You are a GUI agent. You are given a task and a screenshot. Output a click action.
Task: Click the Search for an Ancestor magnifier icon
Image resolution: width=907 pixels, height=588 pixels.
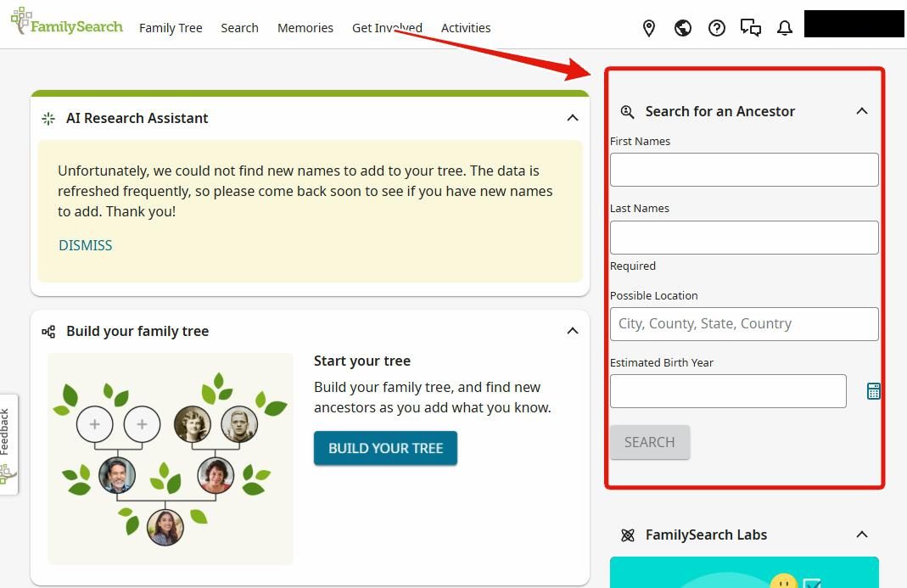pyautogui.click(x=627, y=112)
